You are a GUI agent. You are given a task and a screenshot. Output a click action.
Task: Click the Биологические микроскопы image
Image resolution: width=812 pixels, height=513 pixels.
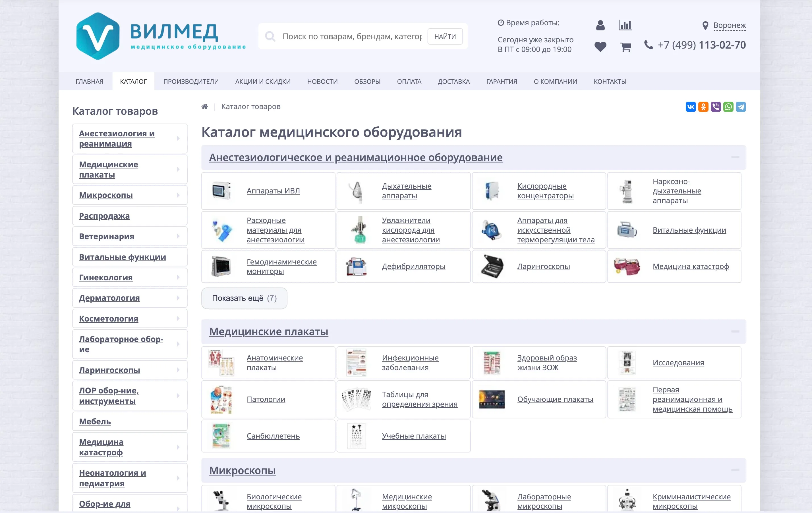coord(221,500)
